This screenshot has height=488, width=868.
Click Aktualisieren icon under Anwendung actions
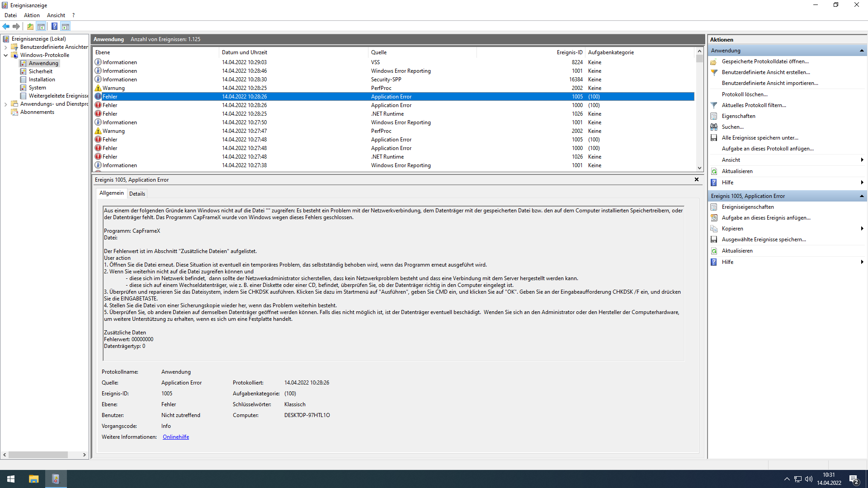[x=714, y=171]
